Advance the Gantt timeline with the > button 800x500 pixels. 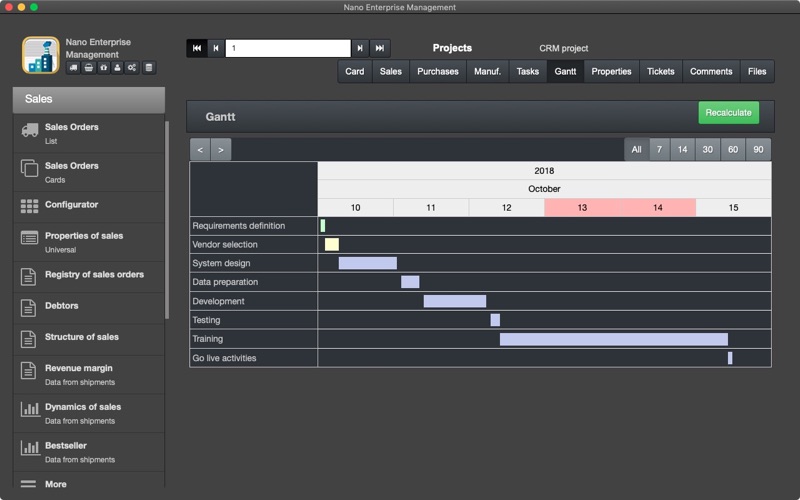[221, 150]
